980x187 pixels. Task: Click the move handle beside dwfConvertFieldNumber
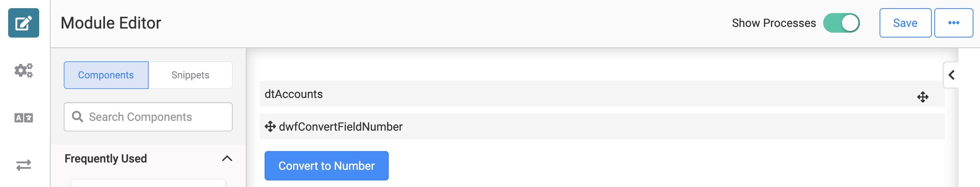tap(270, 127)
